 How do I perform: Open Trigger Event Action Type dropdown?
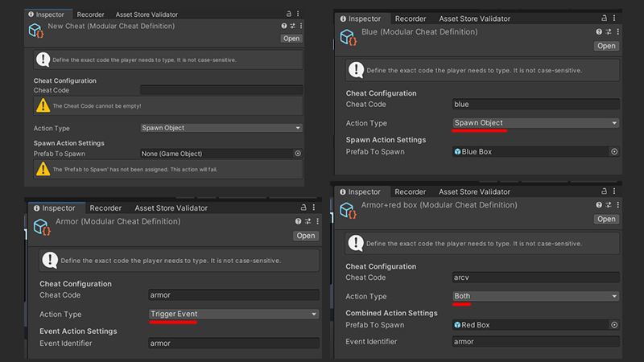pyautogui.click(x=233, y=314)
